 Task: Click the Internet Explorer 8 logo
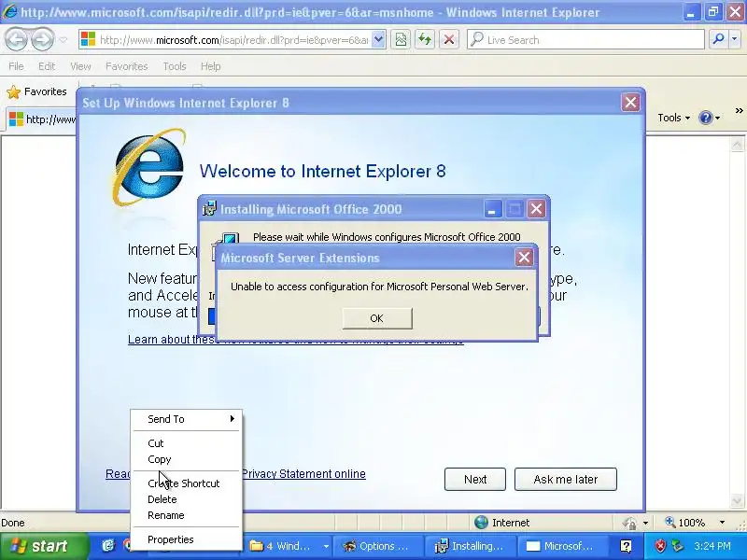[149, 167]
